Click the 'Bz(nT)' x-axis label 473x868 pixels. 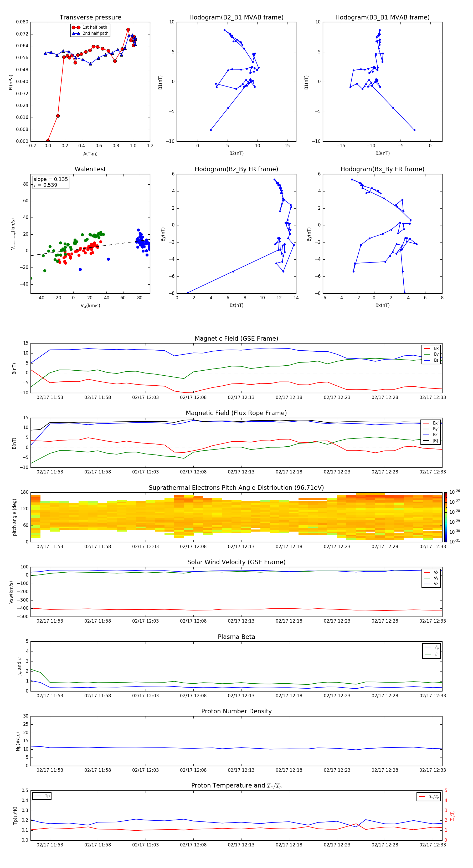point(236,305)
